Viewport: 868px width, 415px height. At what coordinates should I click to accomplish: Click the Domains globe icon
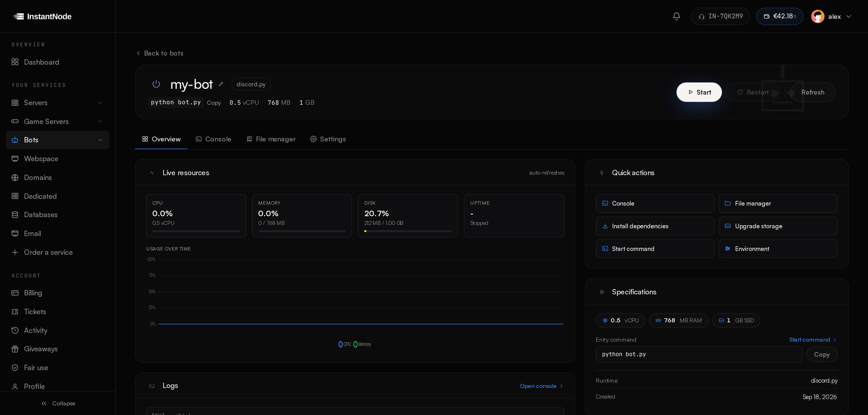coord(15,178)
